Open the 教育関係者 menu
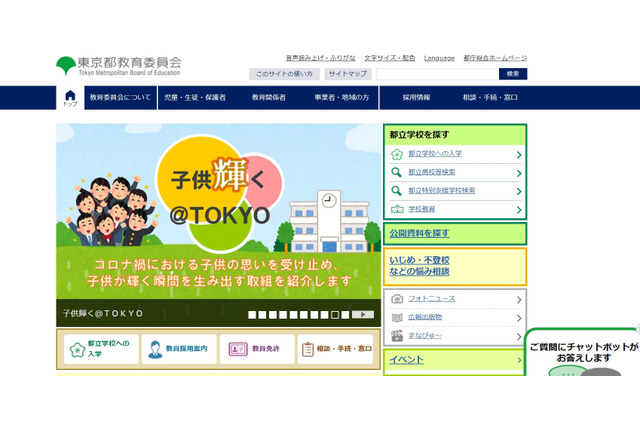 [x=269, y=98]
